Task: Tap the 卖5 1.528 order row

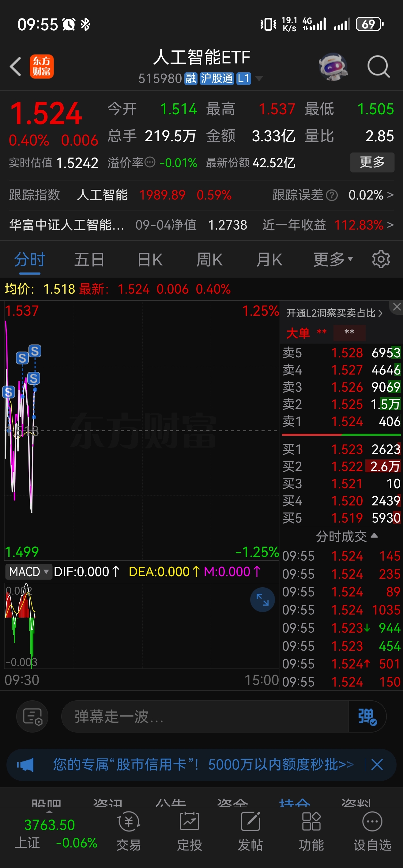Action: (x=341, y=353)
